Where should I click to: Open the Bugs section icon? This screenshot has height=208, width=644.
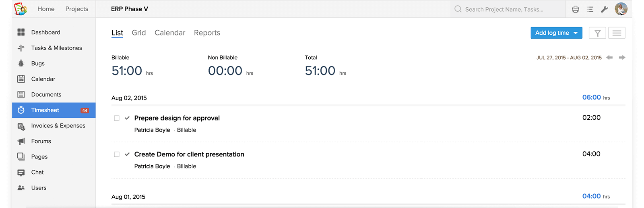pos(21,63)
